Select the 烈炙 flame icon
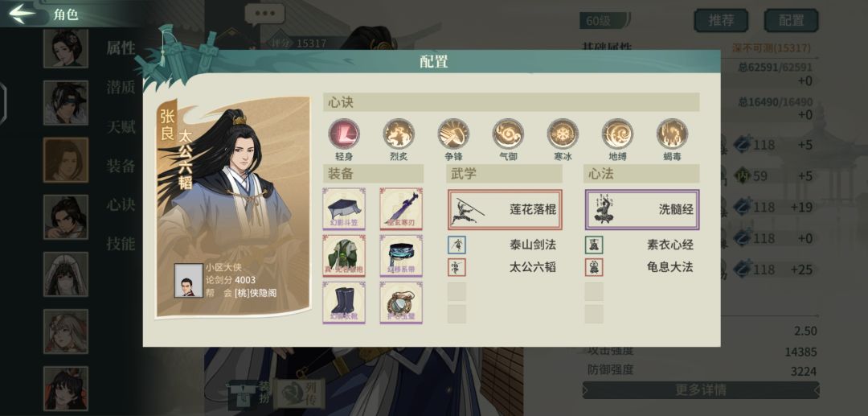Screen dimensions: 868x416 pyautogui.click(x=399, y=134)
